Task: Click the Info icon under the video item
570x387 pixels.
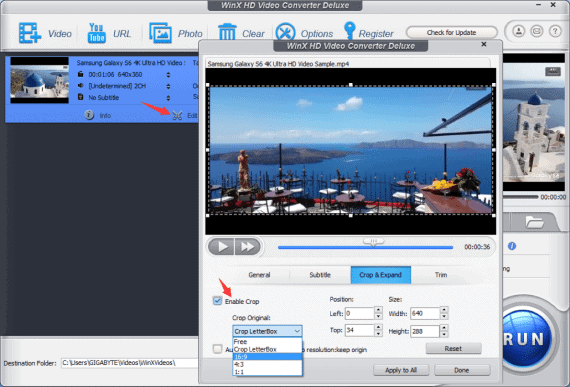Action: click(89, 115)
